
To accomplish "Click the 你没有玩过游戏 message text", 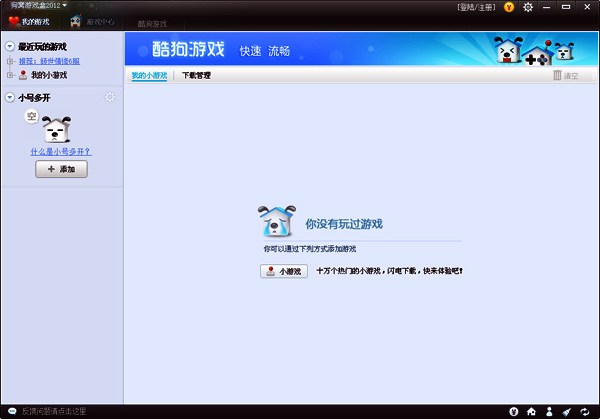I will [344, 224].
